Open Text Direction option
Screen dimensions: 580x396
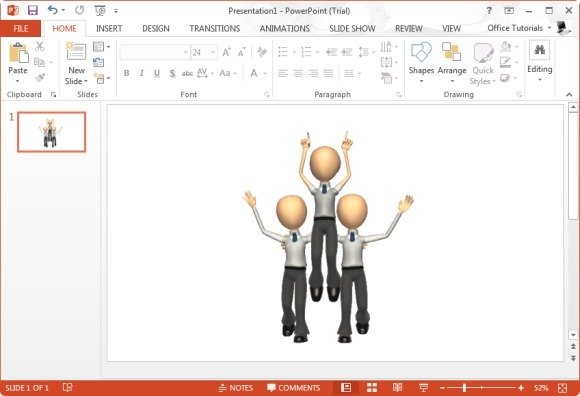click(x=389, y=47)
